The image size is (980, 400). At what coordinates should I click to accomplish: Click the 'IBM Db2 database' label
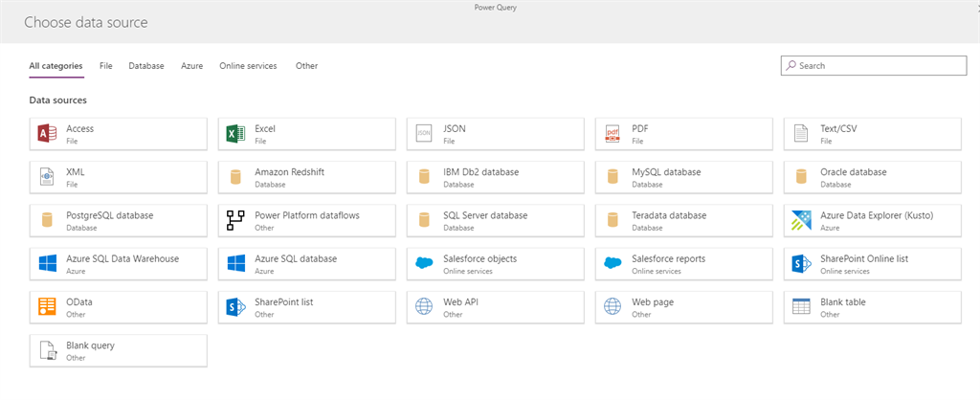point(481,172)
